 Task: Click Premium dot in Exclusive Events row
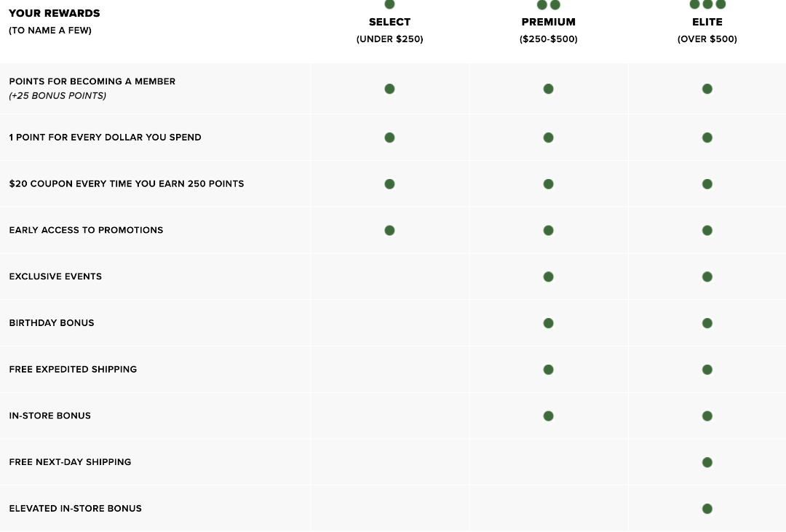click(x=549, y=277)
